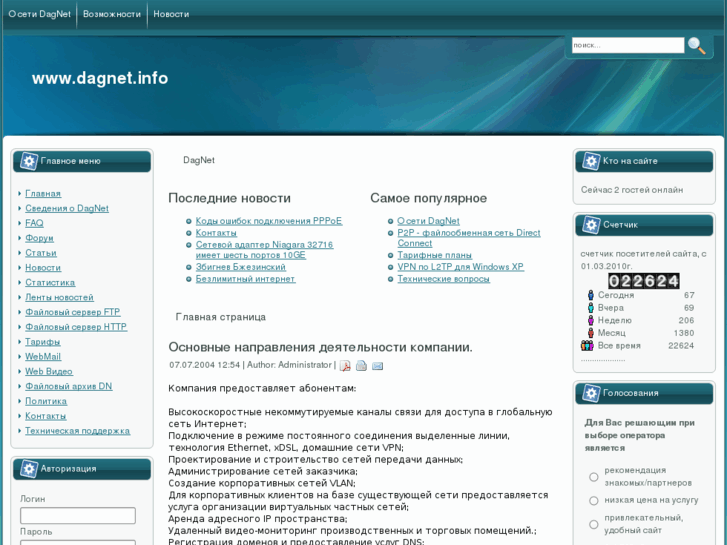Open Файловый сервер HTTP link
Screen dimensions: 727x545
click(x=76, y=327)
